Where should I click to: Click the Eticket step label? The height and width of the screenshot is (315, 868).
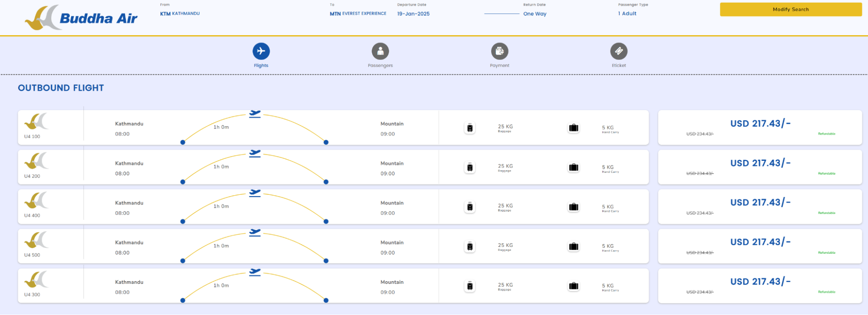619,66
